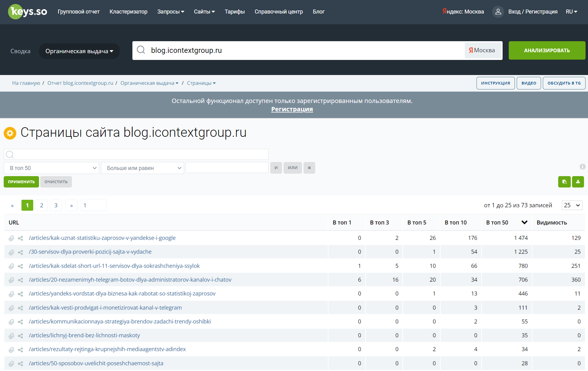Click the Регистрация link in banner
Viewport: 588px width, 371px height.
point(292,109)
